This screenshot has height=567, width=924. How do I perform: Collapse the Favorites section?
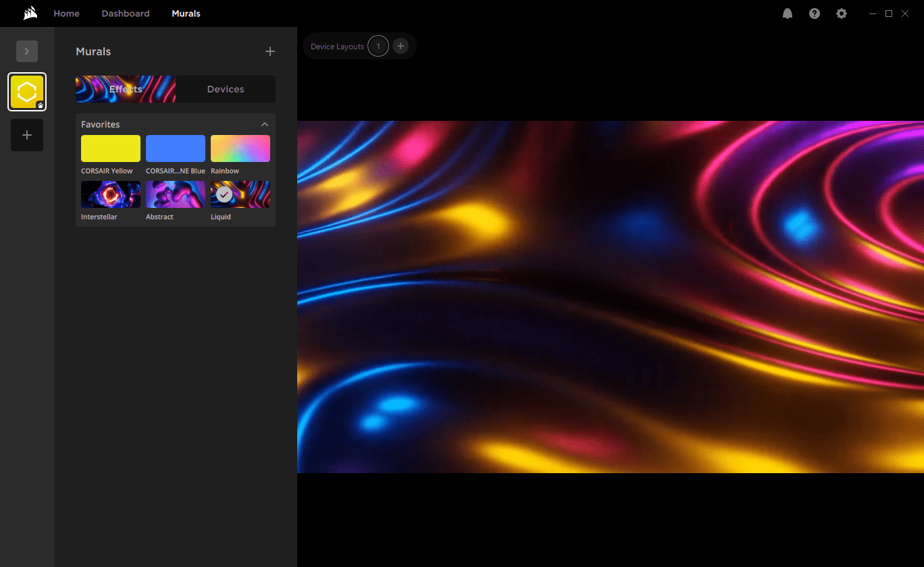coord(265,124)
